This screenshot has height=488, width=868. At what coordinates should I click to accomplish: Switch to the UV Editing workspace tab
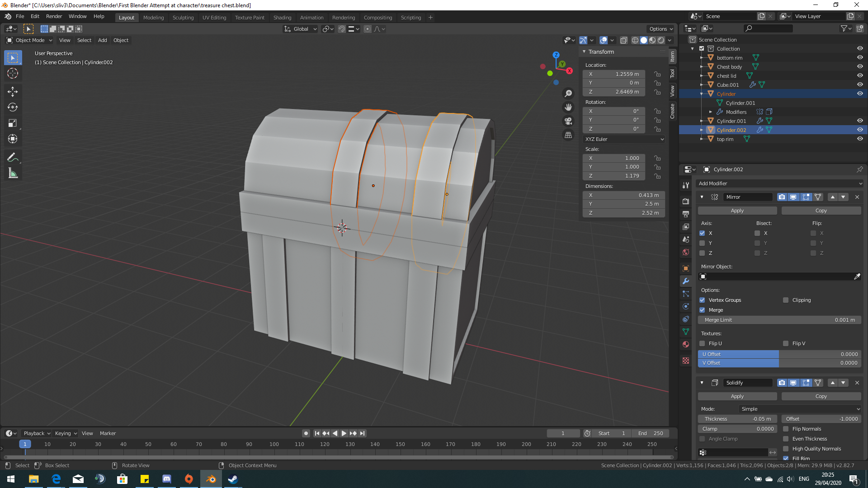click(x=214, y=18)
